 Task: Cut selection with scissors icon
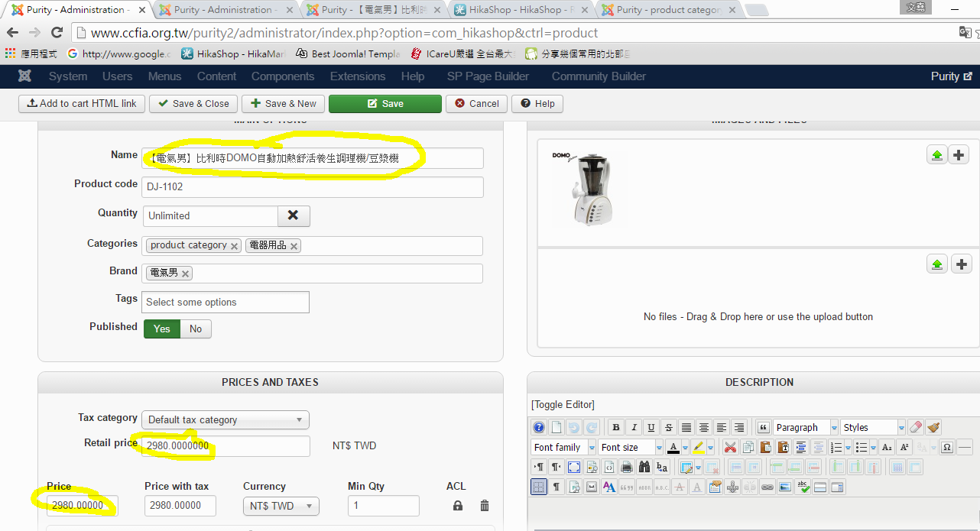pos(730,447)
